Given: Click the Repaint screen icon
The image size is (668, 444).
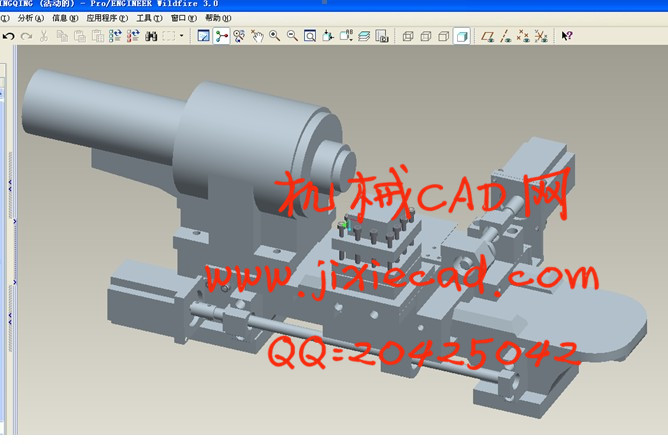Looking at the screenshot, I should point(204,36).
